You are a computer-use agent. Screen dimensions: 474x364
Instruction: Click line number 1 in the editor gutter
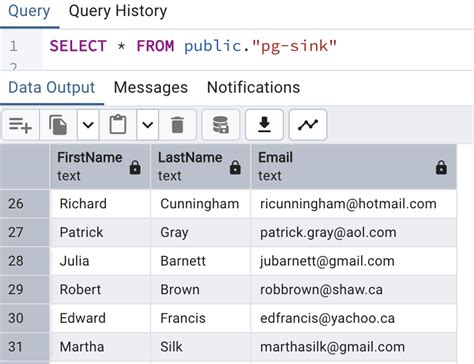(13, 46)
